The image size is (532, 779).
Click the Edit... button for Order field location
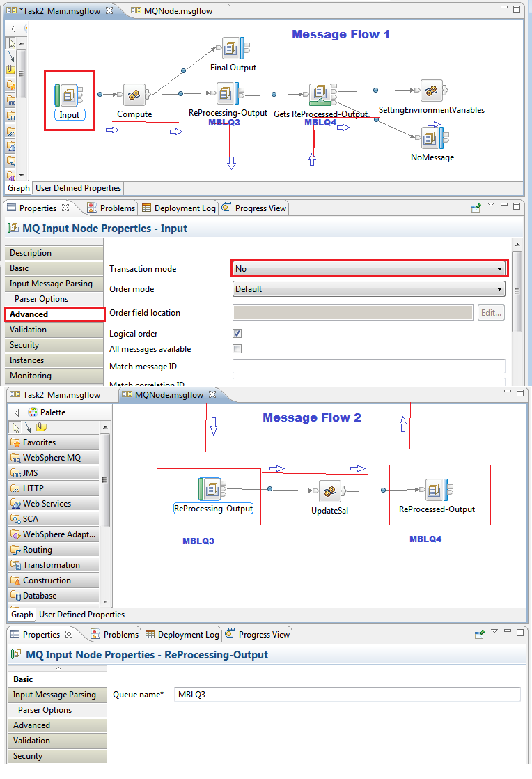(x=492, y=312)
